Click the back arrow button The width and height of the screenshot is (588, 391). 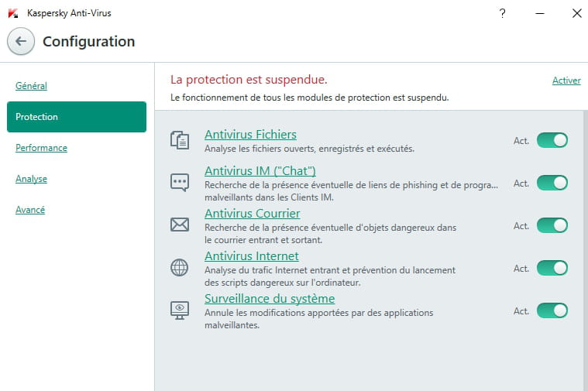point(21,41)
